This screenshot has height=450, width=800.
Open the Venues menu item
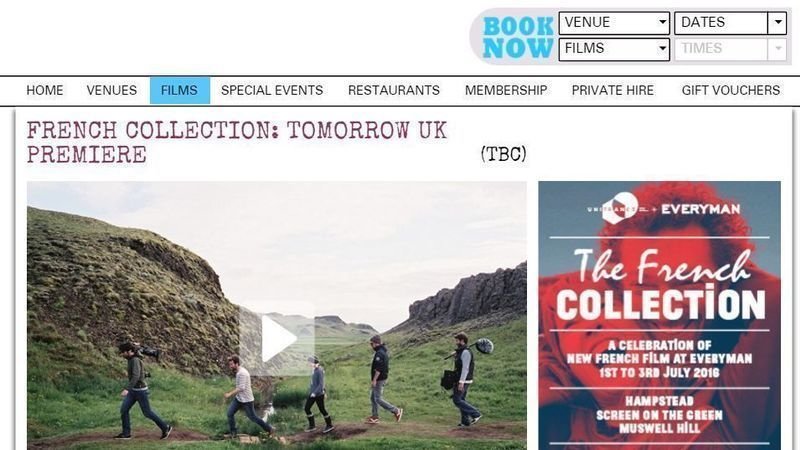112,90
